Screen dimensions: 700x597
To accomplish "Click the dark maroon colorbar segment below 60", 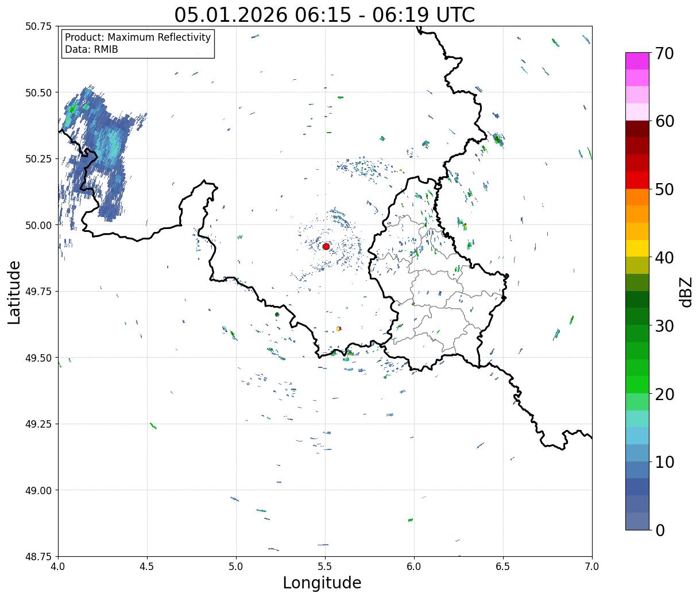I will pyautogui.click(x=637, y=129).
